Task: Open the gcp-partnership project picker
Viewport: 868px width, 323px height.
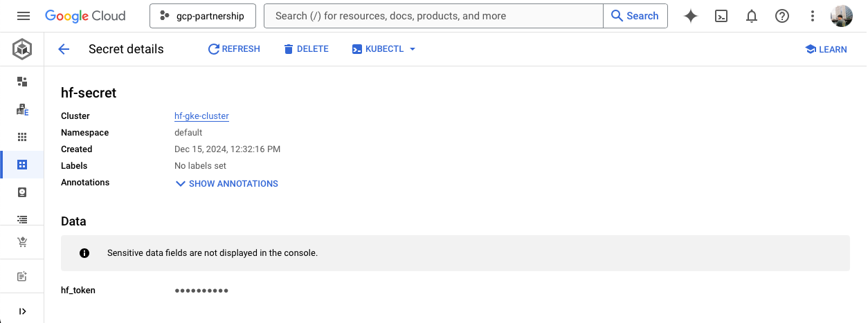Action: tap(202, 16)
